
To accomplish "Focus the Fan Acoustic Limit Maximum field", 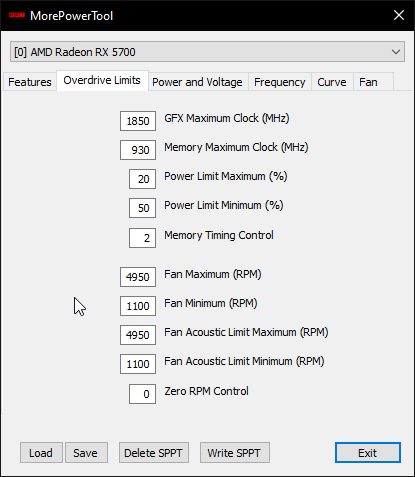I will click(138, 335).
